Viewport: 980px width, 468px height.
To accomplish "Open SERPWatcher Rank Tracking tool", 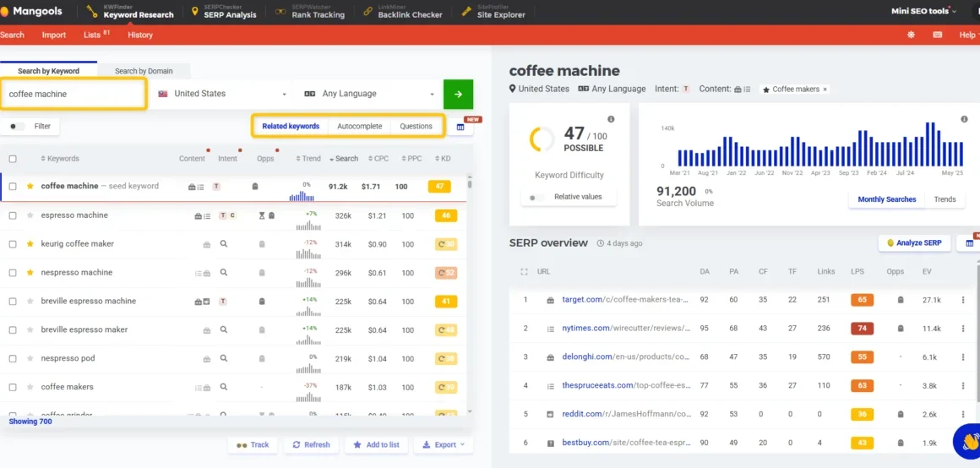I will coord(310,12).
